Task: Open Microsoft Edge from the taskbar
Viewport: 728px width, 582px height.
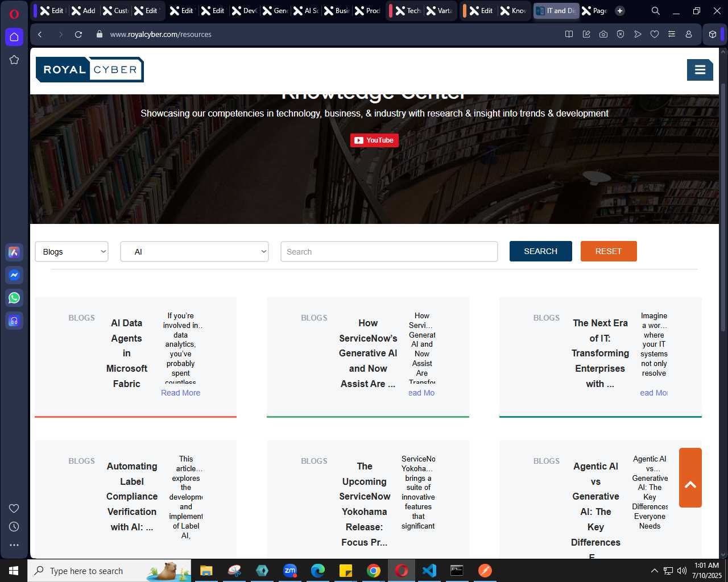Action: click(318, 571)
